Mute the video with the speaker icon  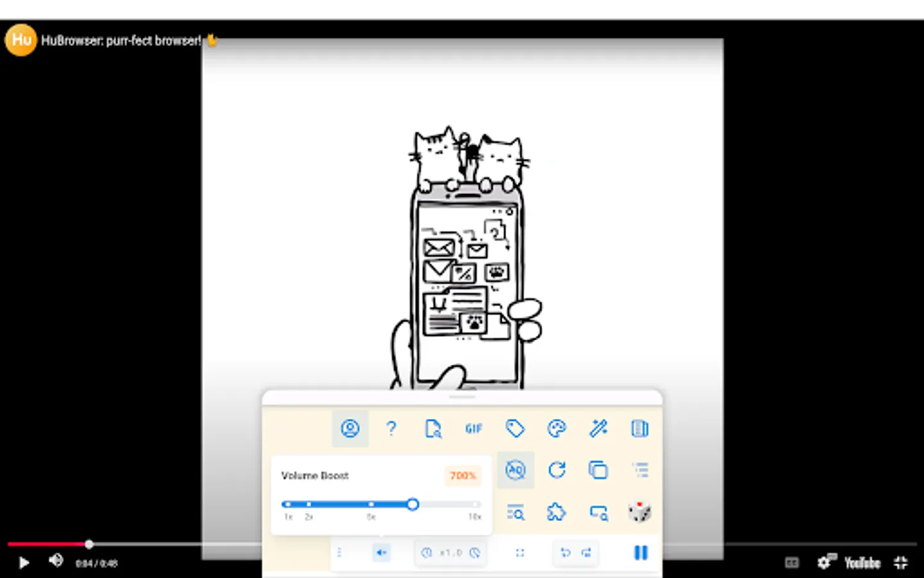click(x=55, y=563)
